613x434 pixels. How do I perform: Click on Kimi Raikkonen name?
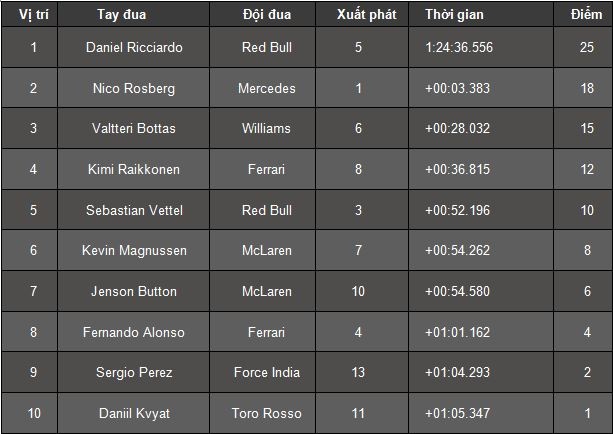[x=134, y=169]
